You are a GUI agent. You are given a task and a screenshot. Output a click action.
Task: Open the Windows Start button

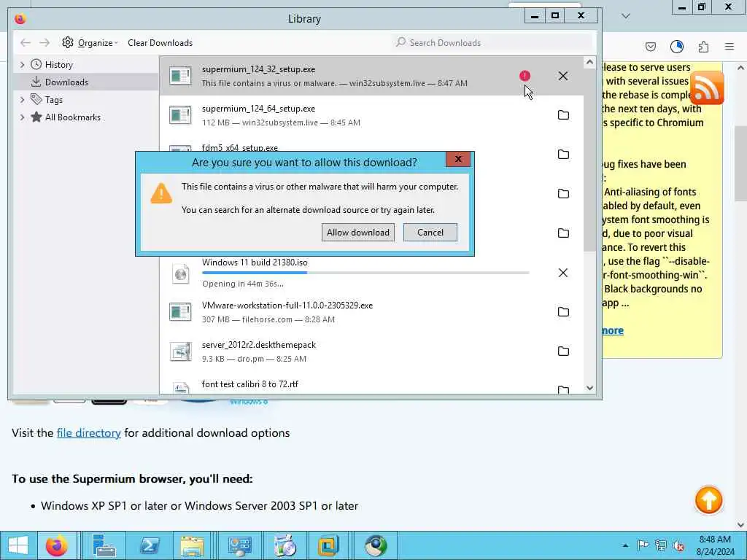click(18, 545)
